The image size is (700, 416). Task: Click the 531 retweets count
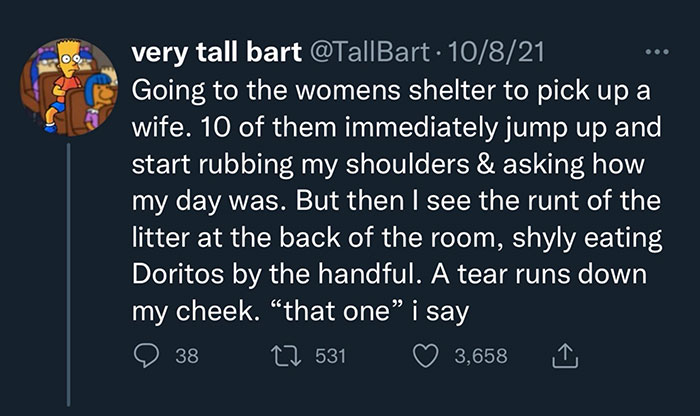pos(330,356)
